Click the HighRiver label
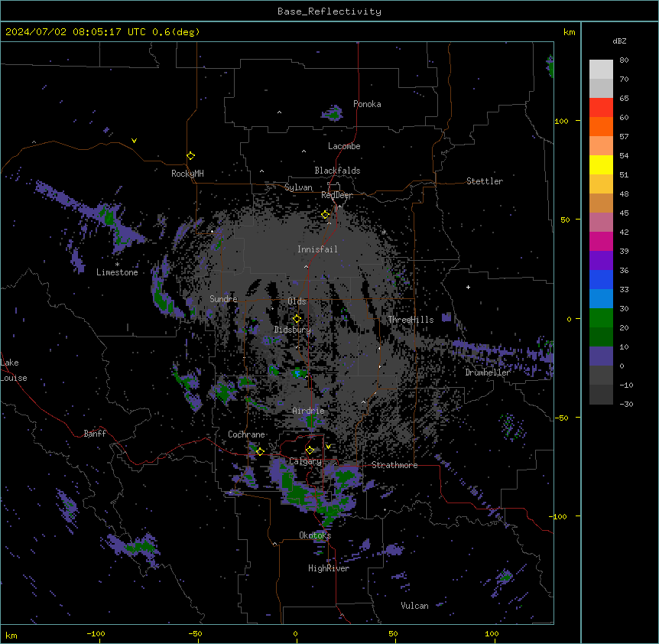The width and height of the screenshot is (659, 644). tap(329, 568)
